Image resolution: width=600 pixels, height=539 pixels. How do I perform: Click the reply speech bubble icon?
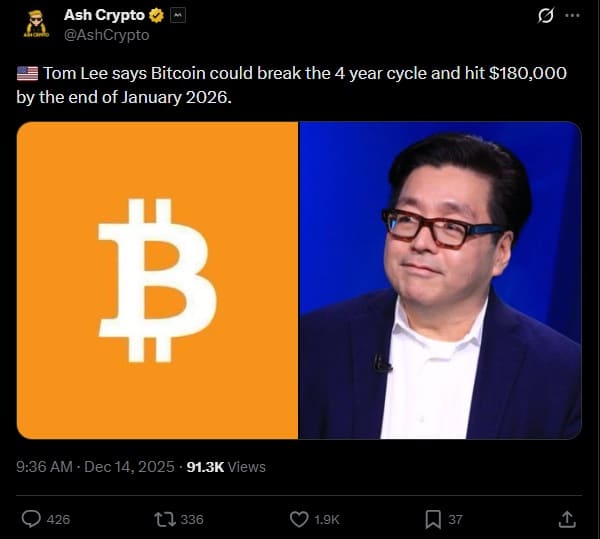click(31, 519)
